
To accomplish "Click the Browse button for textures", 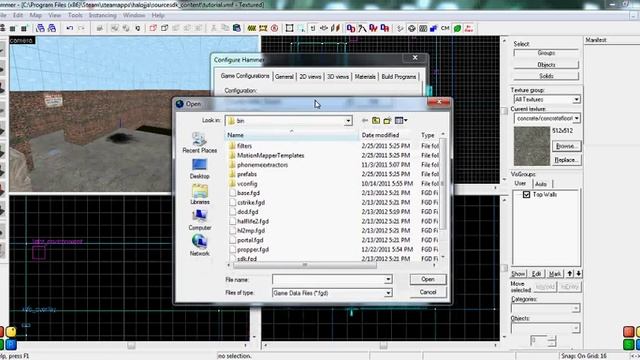I will (566, 146).
